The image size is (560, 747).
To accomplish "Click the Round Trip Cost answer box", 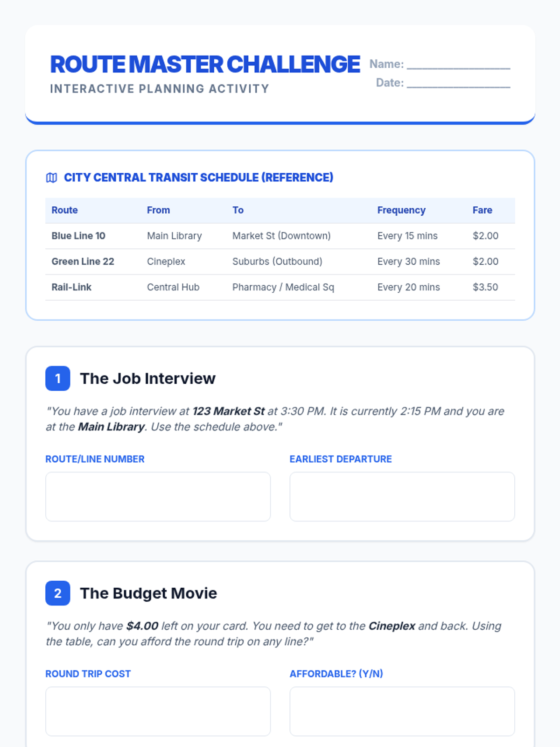I will tap(158, 711).
